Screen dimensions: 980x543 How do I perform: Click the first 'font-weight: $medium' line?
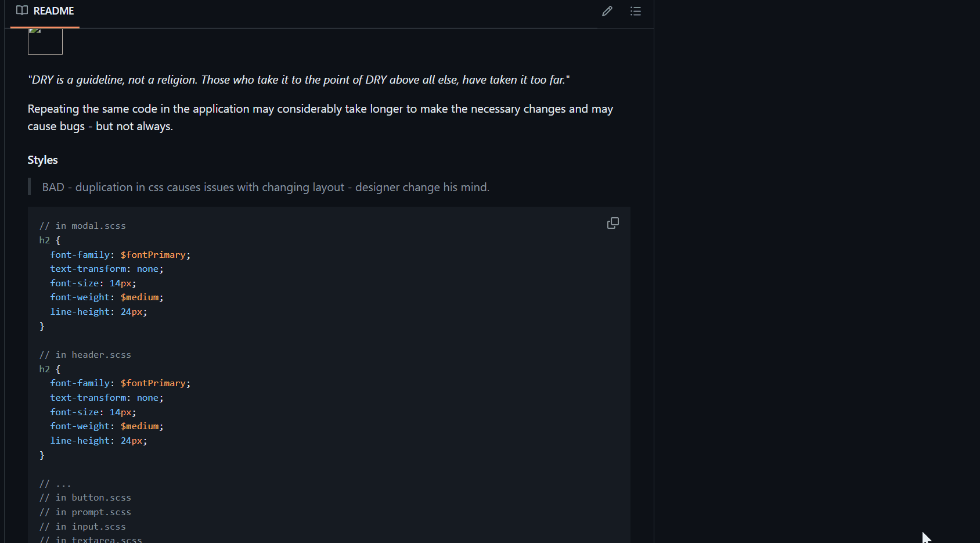[107, 297]
